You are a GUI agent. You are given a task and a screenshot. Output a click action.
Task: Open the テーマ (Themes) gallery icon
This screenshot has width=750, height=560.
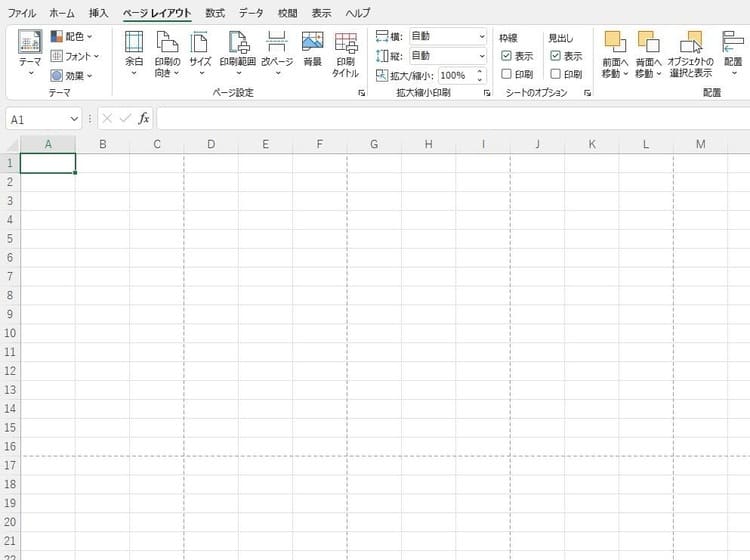(30, 42)
